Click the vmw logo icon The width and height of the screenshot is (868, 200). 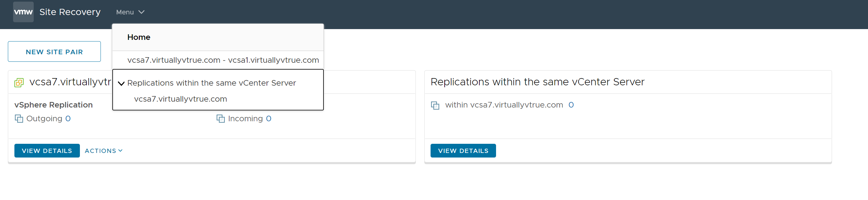[x=23, y=12]
